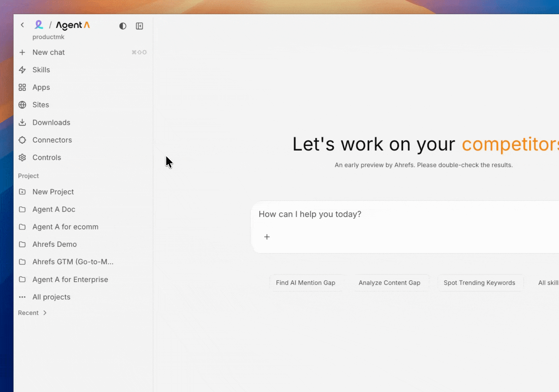Open the Controls settings

click(x=83, y=158)
